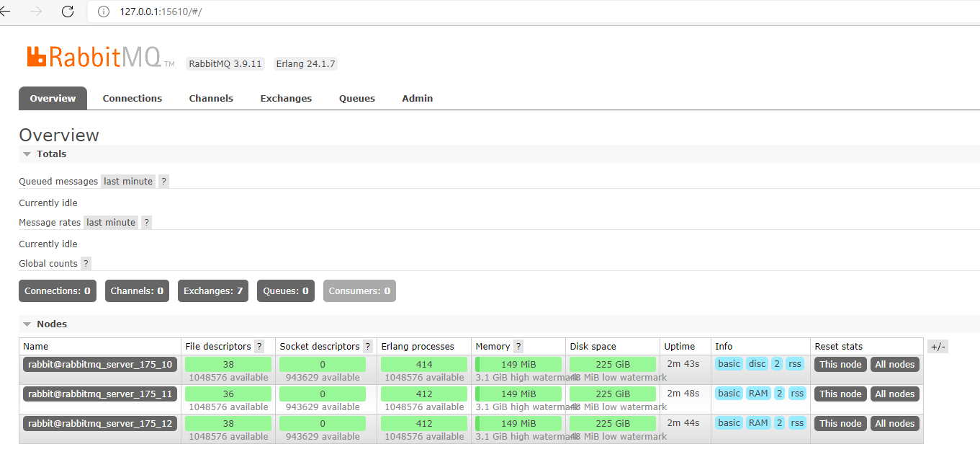Click the browser forward arrow
This screenshot has width=980, height=457.
click(37, 12)
